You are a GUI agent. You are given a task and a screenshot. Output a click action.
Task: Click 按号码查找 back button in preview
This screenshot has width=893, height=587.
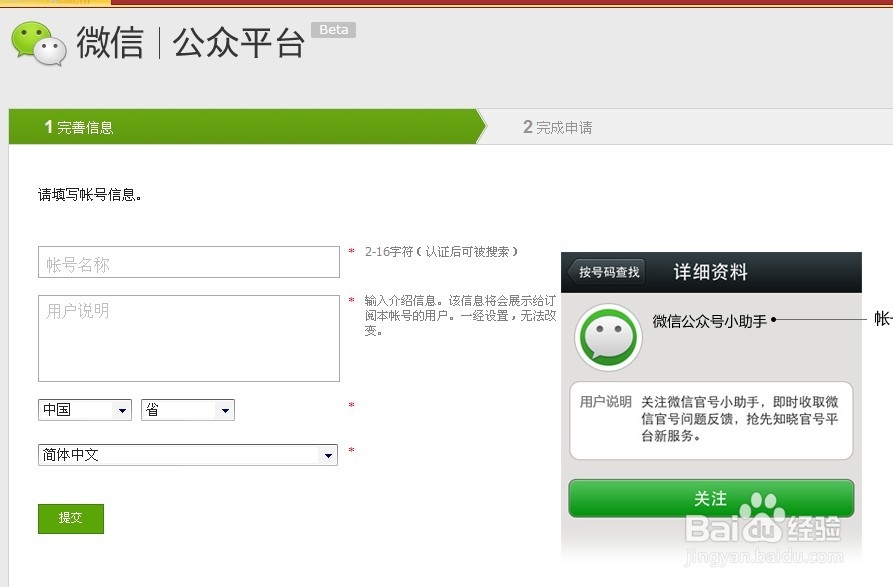(x=607, y=272)
